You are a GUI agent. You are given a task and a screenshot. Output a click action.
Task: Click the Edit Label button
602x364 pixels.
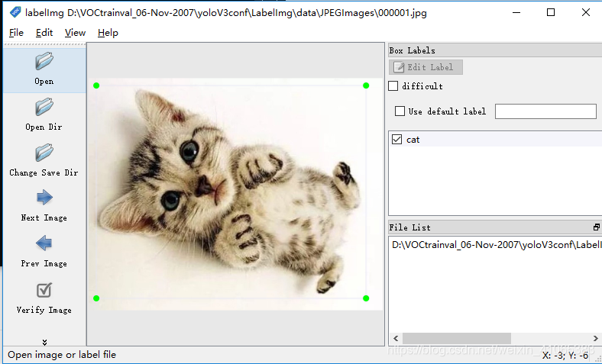click(x=426, y=67)
